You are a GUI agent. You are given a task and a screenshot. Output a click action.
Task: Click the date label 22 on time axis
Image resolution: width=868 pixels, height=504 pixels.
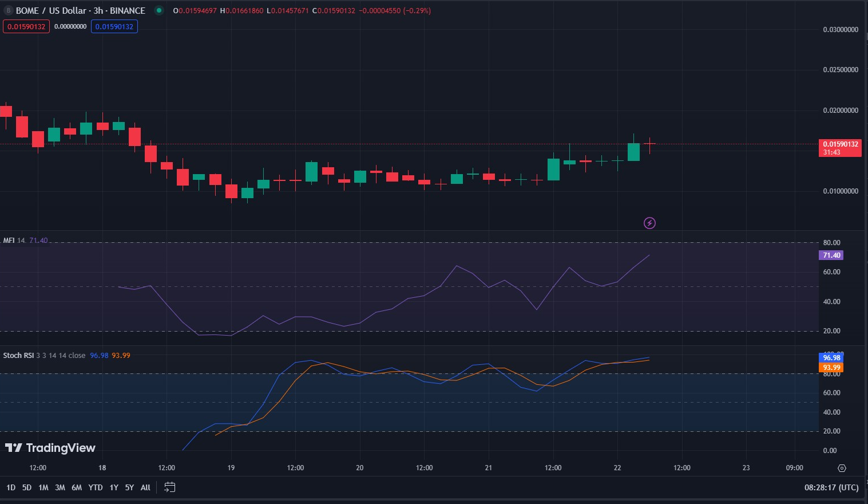click(x=617, y=468)
